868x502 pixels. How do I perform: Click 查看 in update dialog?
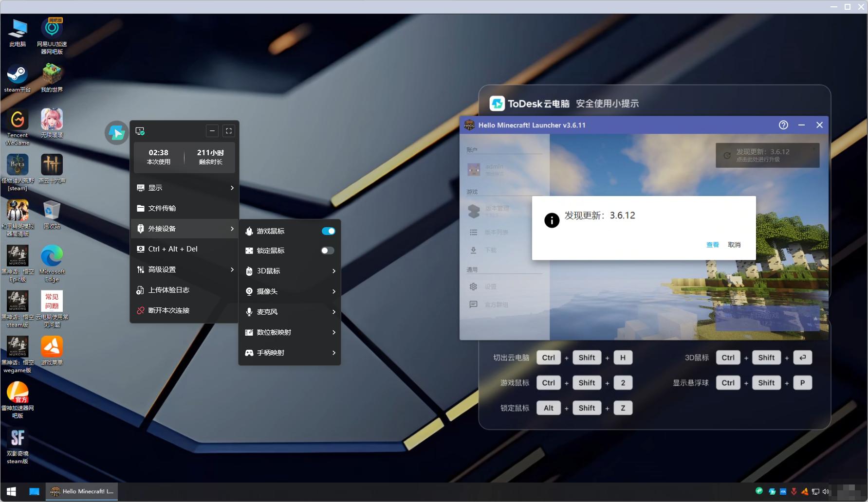[713, 245]
